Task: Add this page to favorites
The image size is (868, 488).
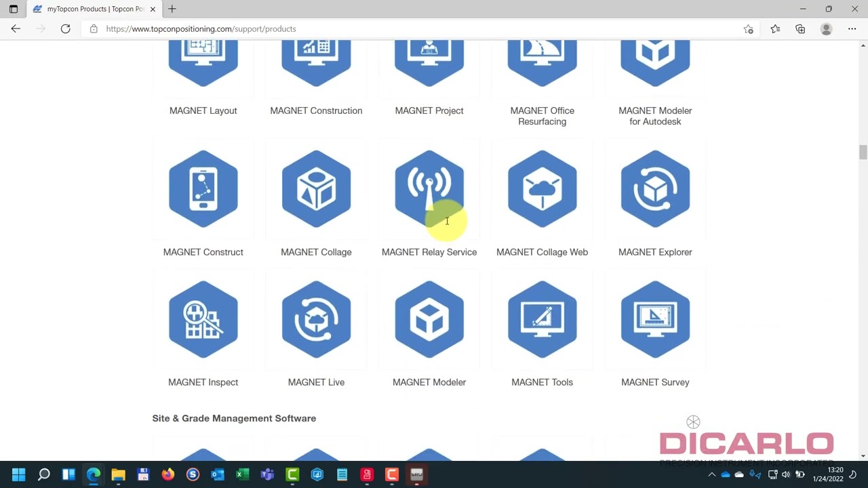Action: tap(748, 29)
